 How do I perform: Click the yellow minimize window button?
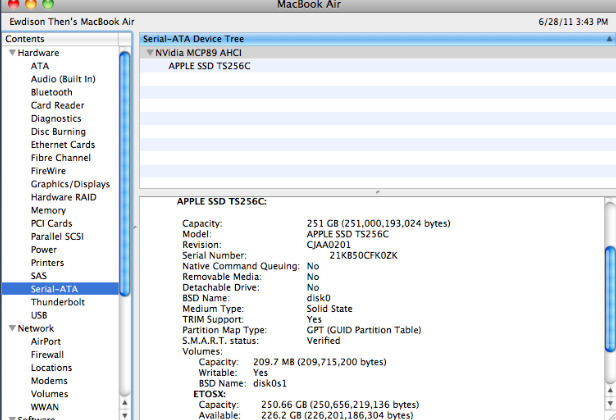(x=31, y=4)
